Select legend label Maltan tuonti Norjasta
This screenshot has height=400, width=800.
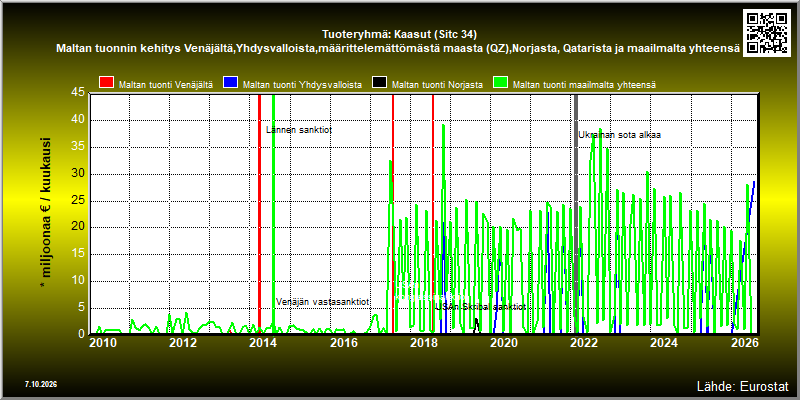437,85
